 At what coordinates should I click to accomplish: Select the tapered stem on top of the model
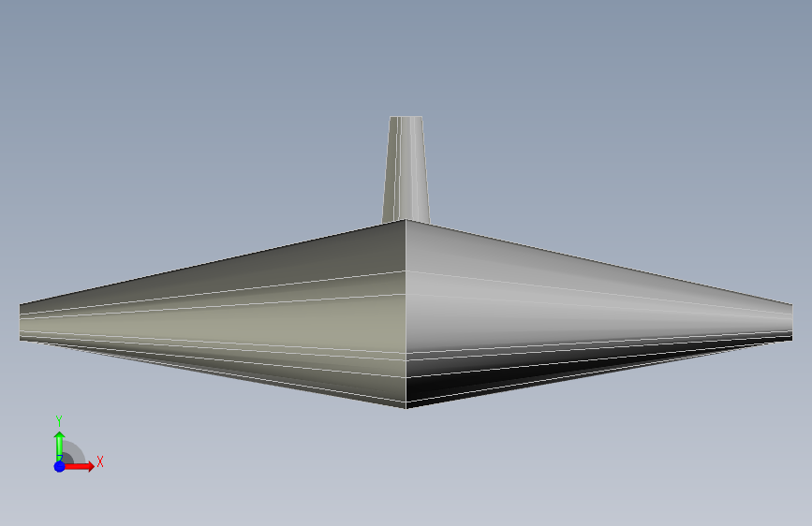pyautogui.click(x=406, y=169)
